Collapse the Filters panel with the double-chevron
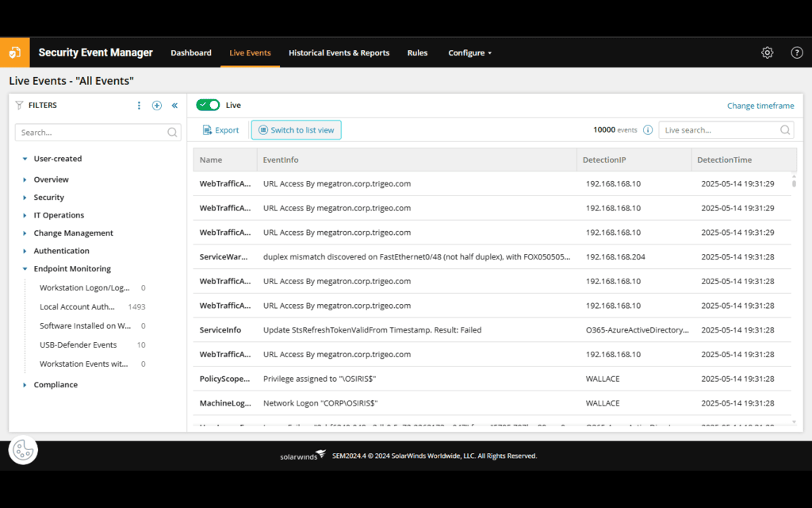 (x=174, y=105)
